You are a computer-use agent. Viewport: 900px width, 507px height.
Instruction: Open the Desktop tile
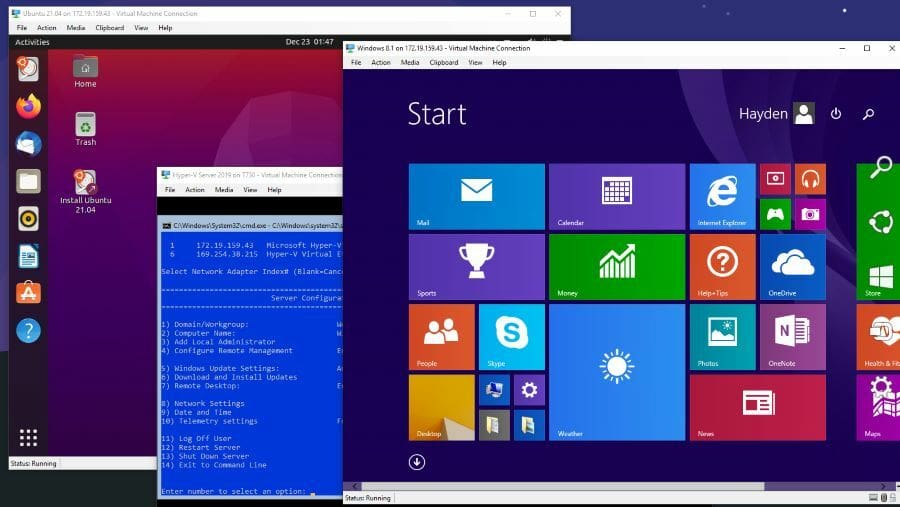(x=441, y=408)
